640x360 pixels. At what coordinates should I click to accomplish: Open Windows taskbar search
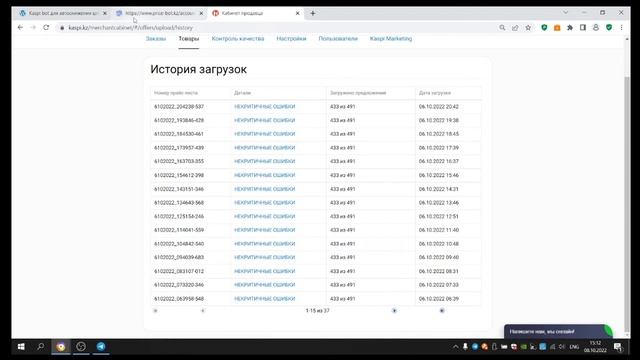[x=41, y=347]
